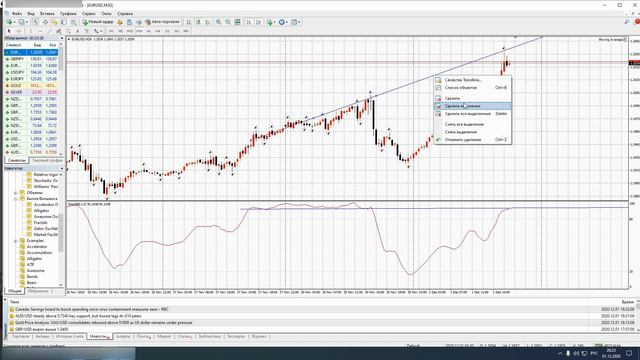
Task: Toggle the Terminal panel toolbar icon
Action: tap(64, 22)
